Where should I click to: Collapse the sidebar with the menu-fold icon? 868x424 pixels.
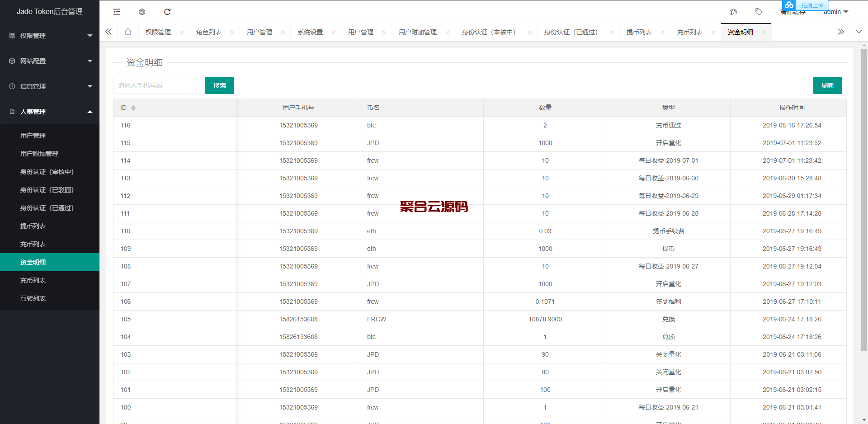point(117,12)
